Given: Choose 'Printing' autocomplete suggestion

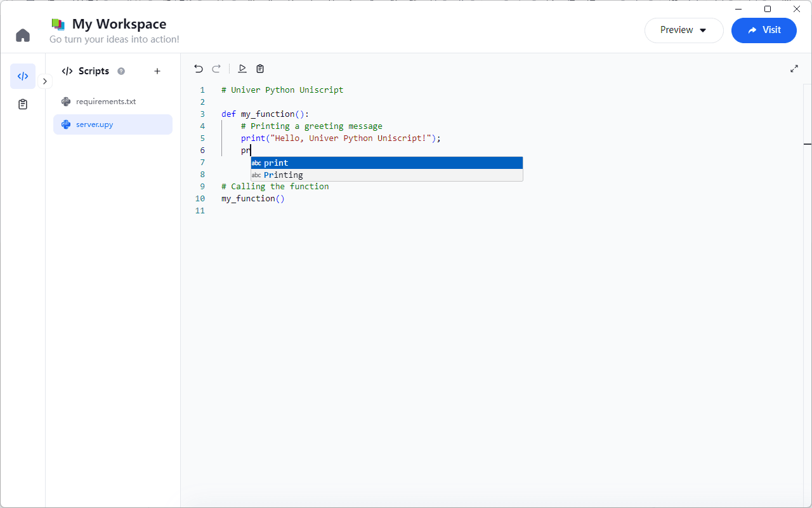Looking at the screenshot, I should click(x=387, y=175).
